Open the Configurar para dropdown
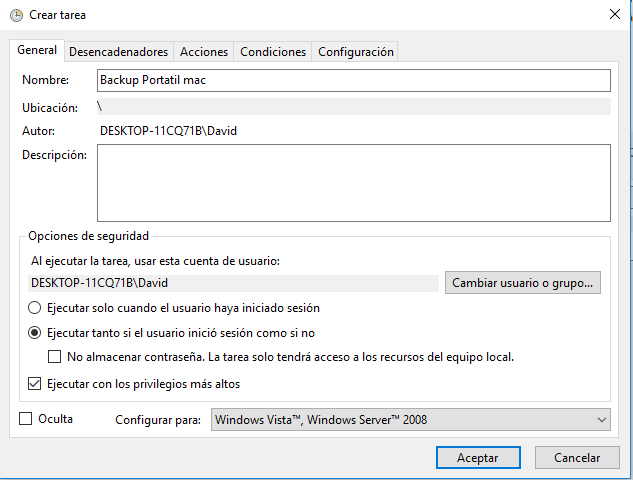 pyautogui.click(x=411, y=420)
